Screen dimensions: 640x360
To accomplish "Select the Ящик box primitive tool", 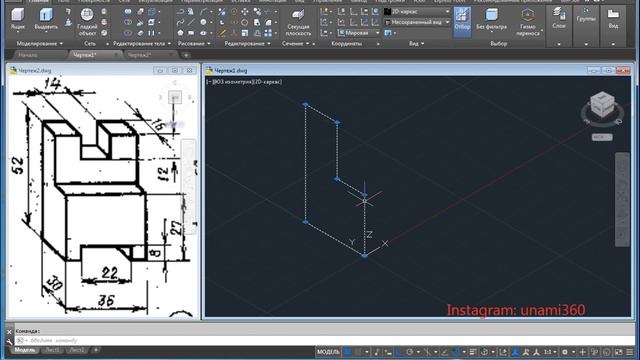I will pos(18,20).
